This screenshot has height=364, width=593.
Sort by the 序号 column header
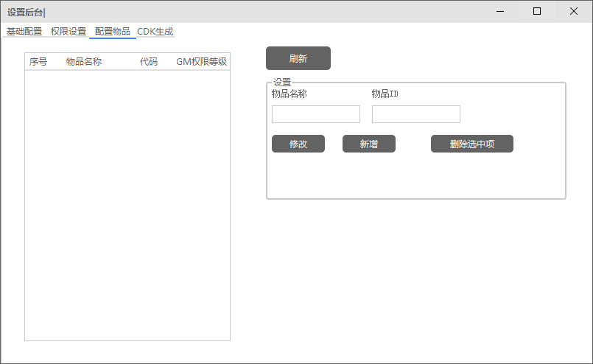(x=38, y=62)
